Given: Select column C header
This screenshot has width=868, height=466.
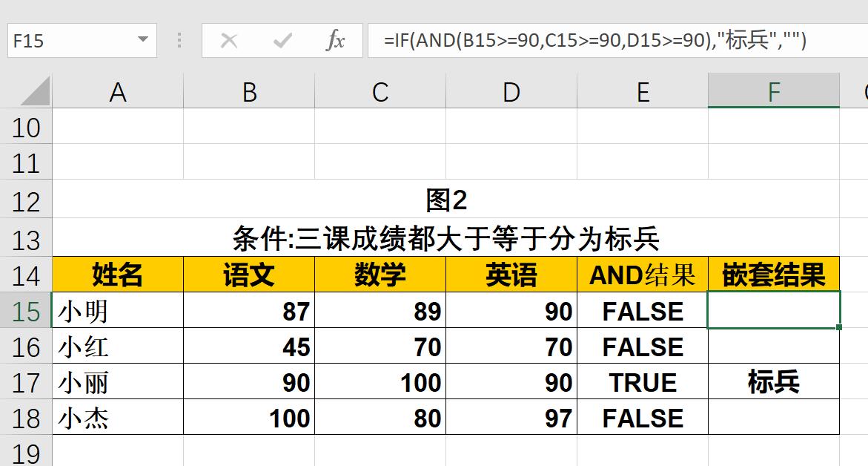Looking at the screenshot, I should (380, 91).
